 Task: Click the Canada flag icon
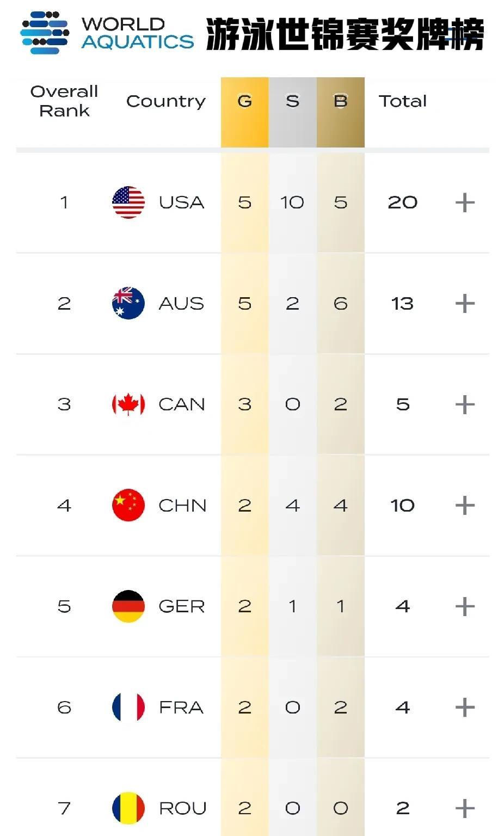coord(128,404)
